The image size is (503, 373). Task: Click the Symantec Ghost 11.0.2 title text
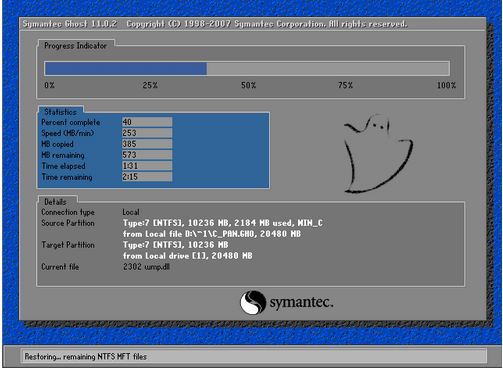[70, 24]
